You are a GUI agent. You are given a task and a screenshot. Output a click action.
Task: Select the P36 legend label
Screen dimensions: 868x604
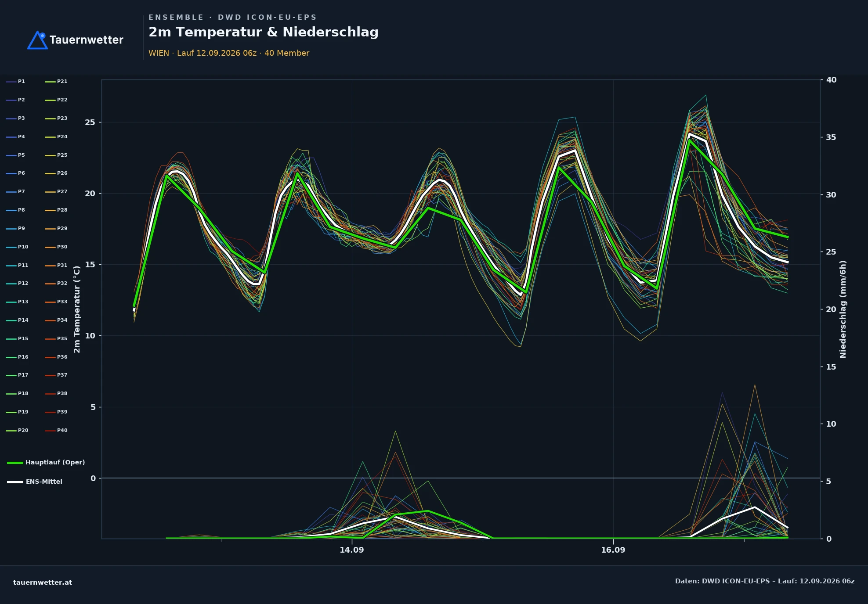coord(62,357)
